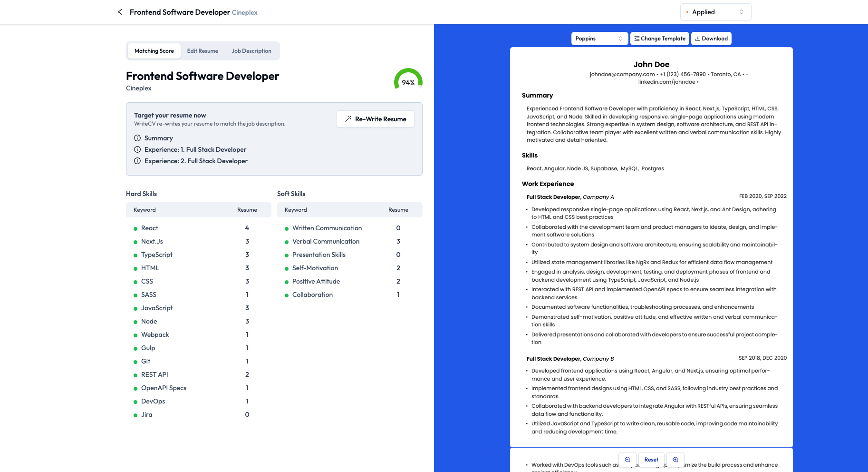Click the template list icon beside Change Template
Viewport: 868px width, 472px height.
coord(637,38)
